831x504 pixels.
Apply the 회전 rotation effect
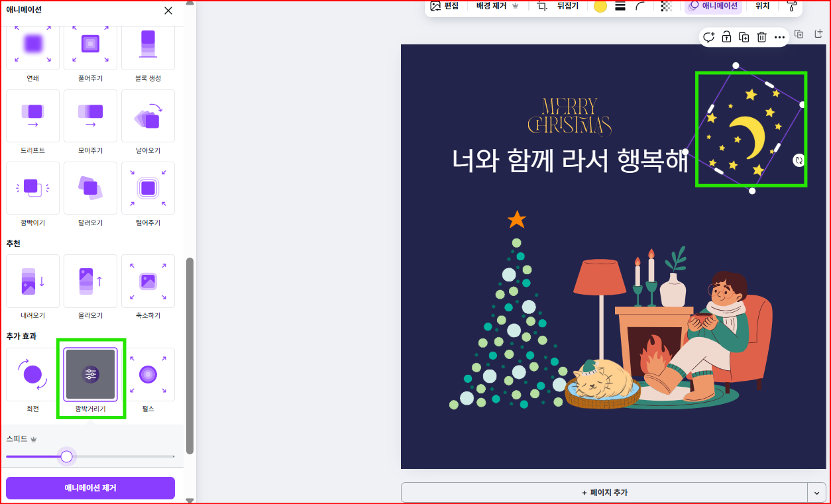(x=32, y=375)
